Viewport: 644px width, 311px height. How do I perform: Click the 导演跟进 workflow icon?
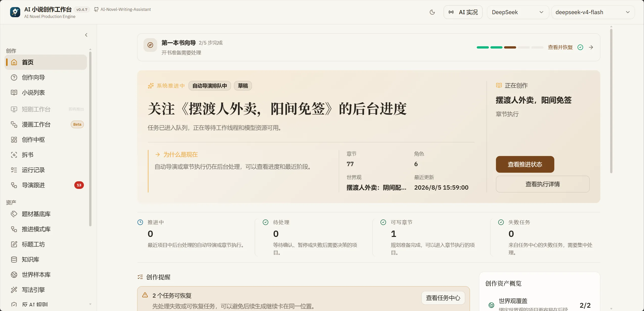pyautogui.click(x=14, y=185)
